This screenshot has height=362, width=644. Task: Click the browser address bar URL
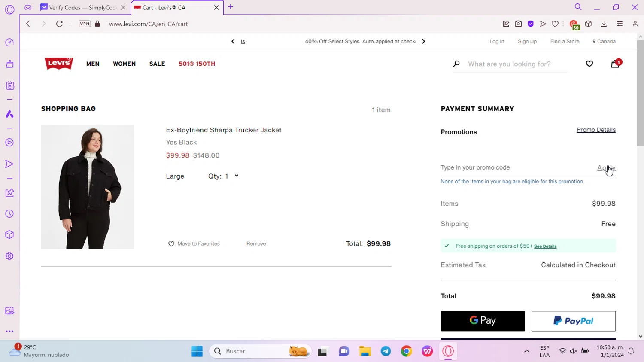coord(148,24)
